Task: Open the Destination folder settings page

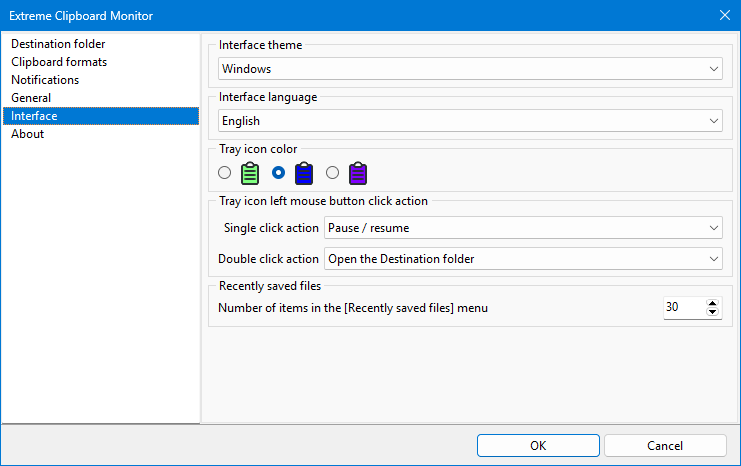Action: [x=101, y=44]
